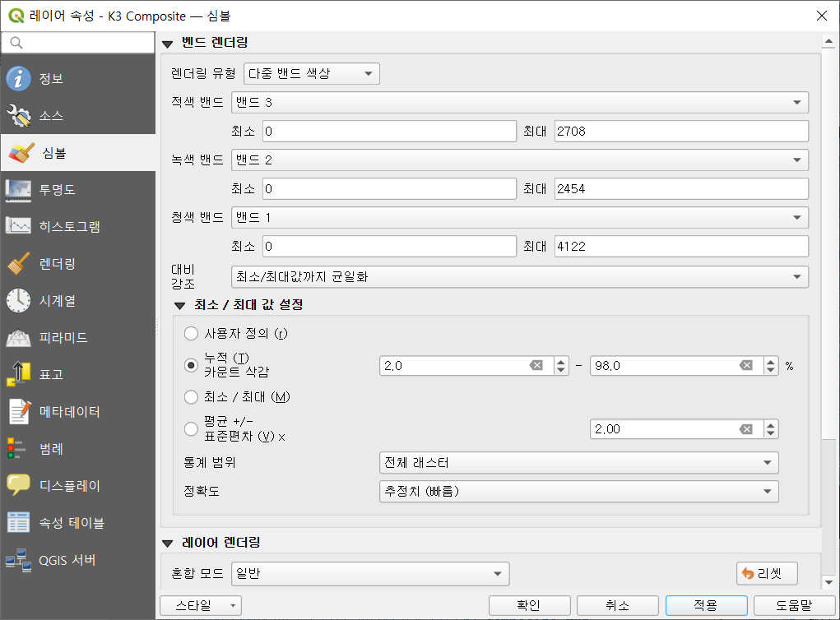Click the 범례 legend icon
Viewport: 840px width, 620px height.
[x=16, y=449]
